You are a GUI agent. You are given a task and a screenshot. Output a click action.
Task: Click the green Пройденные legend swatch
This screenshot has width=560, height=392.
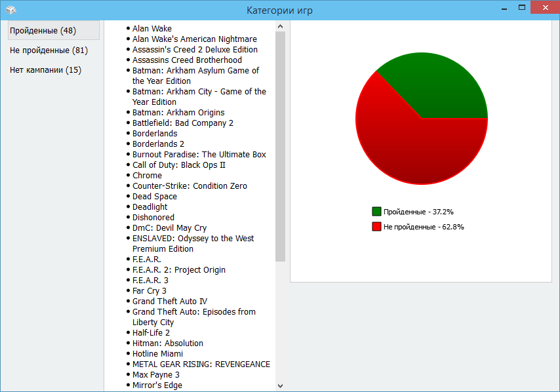(x=376, y=211)
